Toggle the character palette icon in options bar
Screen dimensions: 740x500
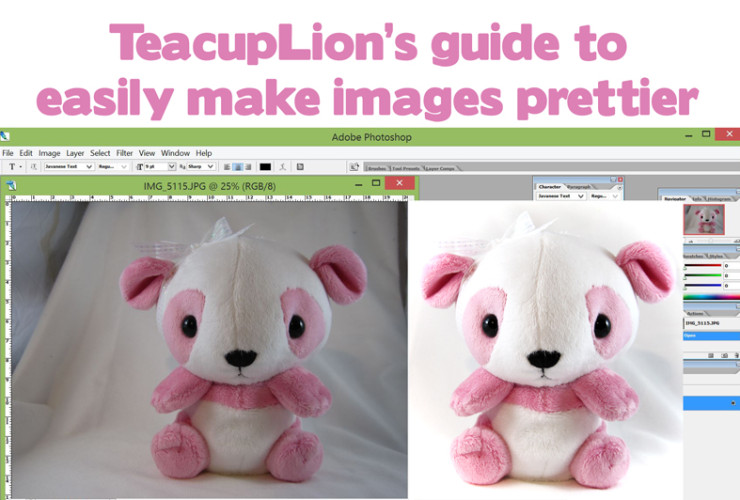(300, 167)
